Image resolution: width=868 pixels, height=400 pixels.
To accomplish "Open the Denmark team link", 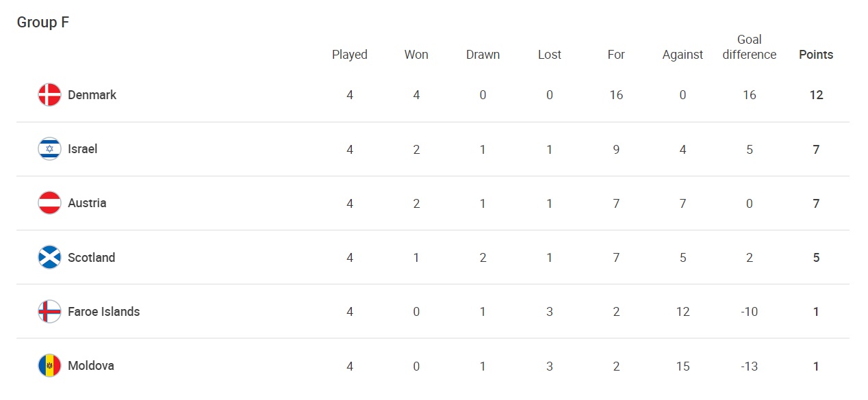I will (x=92, y=95).
